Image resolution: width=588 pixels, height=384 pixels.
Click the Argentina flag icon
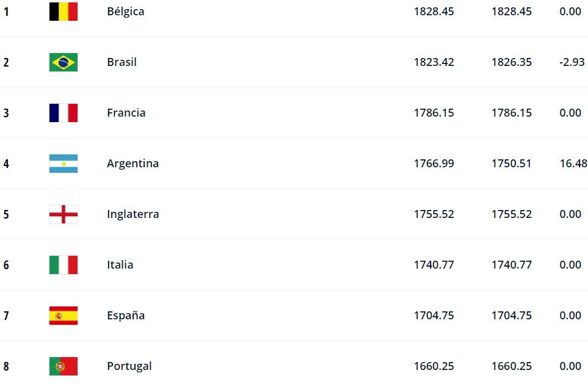coord(64,164)
